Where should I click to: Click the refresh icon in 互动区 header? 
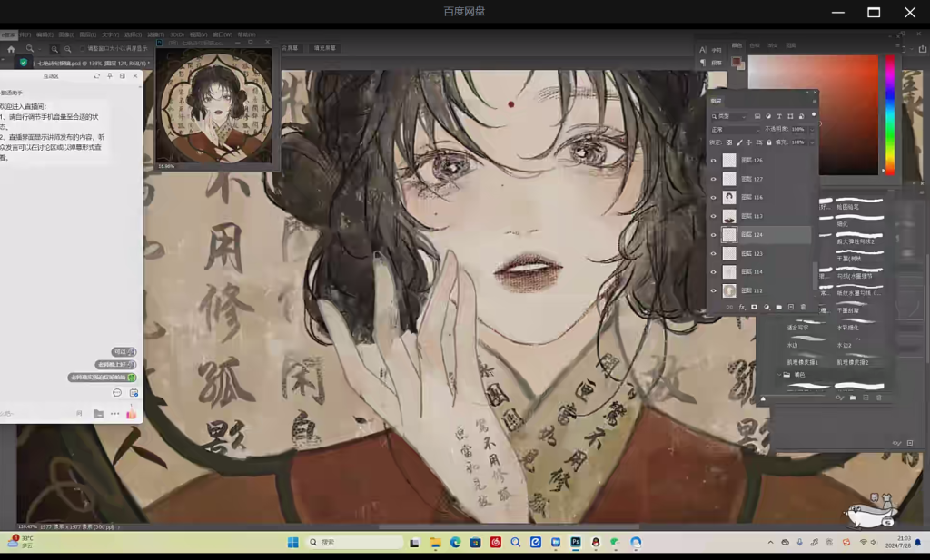(97, 76)
